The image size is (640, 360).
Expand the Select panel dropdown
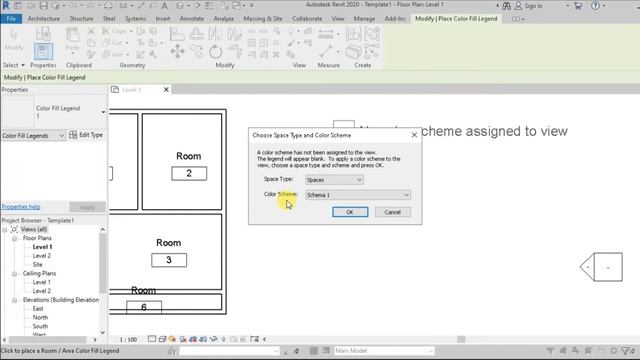tap(14, 65)
